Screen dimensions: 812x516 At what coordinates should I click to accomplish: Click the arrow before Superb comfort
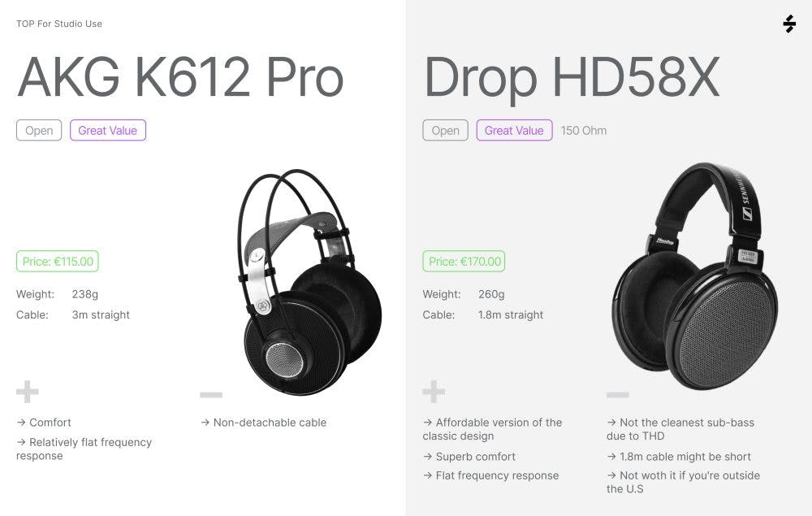pyautogui.click(x=427, y=457)
